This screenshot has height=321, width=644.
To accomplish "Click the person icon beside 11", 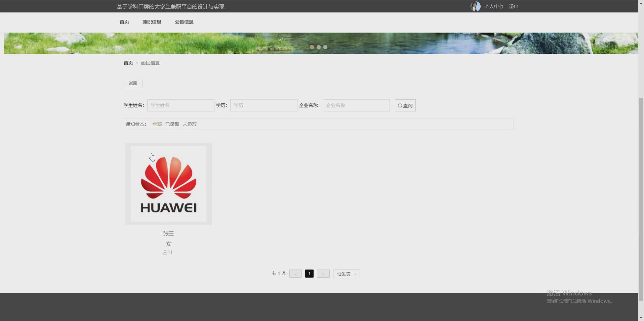I will tap(165, 253).
